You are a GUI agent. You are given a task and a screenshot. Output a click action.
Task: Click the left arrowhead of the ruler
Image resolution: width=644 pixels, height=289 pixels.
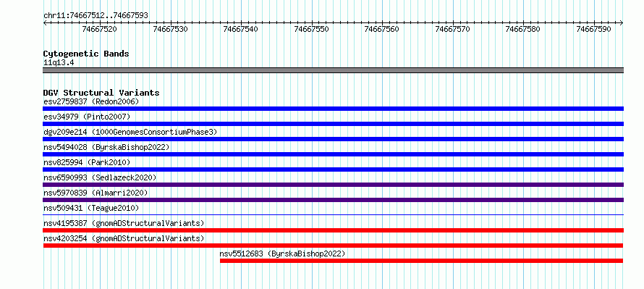45,23
